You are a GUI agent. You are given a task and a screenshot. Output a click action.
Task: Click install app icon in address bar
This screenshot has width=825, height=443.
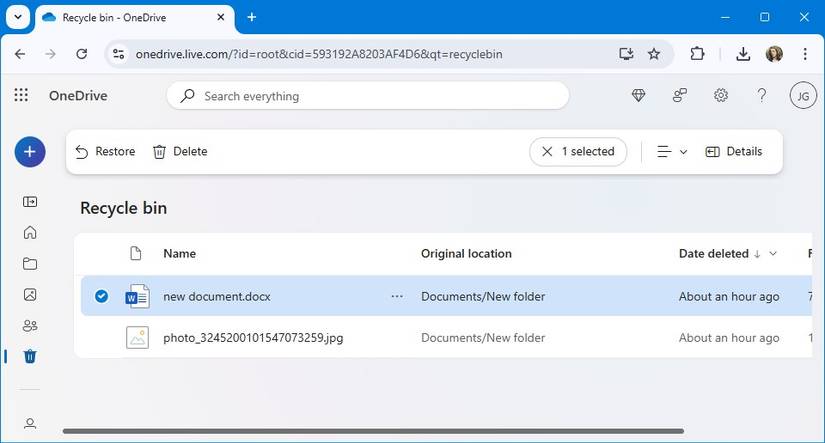[x=626, y=54]
